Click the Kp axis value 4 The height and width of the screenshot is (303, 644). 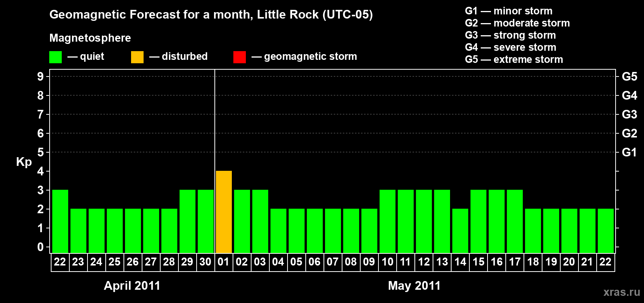tap(41, 171)
